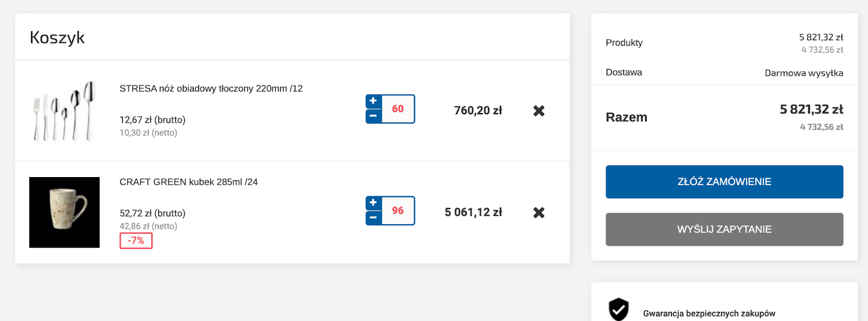Edit the quantity field showing 60
Screen dimensions: 868x321
click(398, 109)
